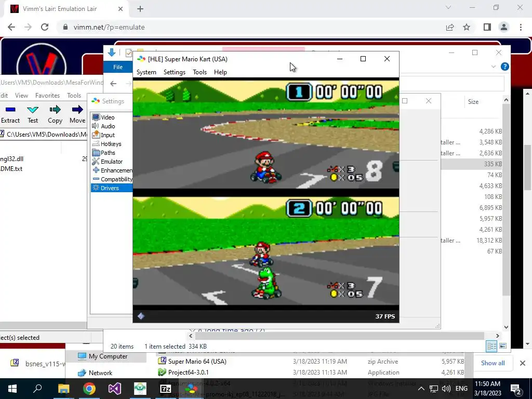Select Drivers in the Settings panel list
The height and width of the screenshot is (399, 532).
[x=112, y=188]
